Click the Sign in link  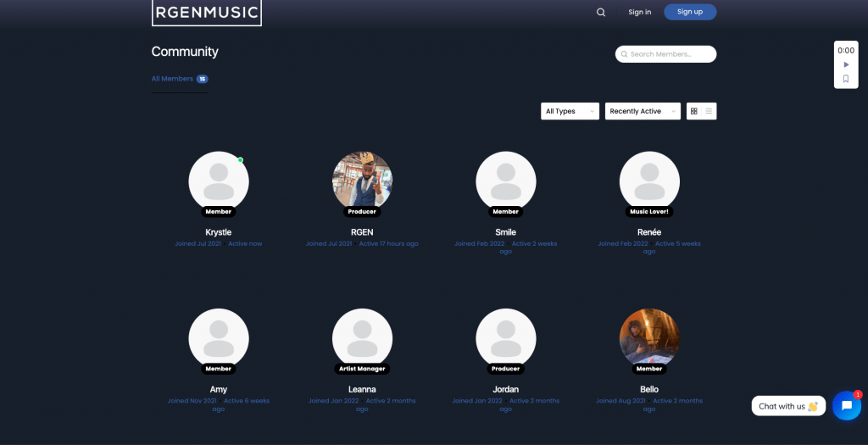tap(640, 12)
